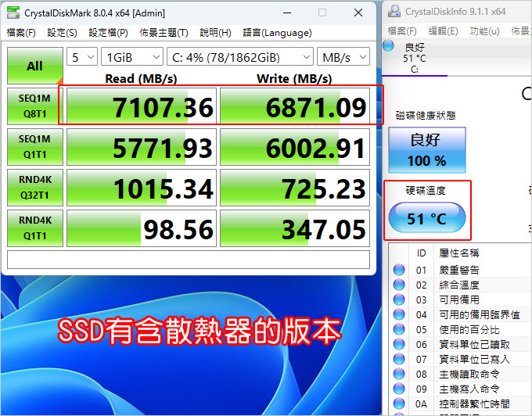Screen dimensions: 532x416
Task: Select attribute row 資料單位已讀取
Action: click(x=460, y=345)
